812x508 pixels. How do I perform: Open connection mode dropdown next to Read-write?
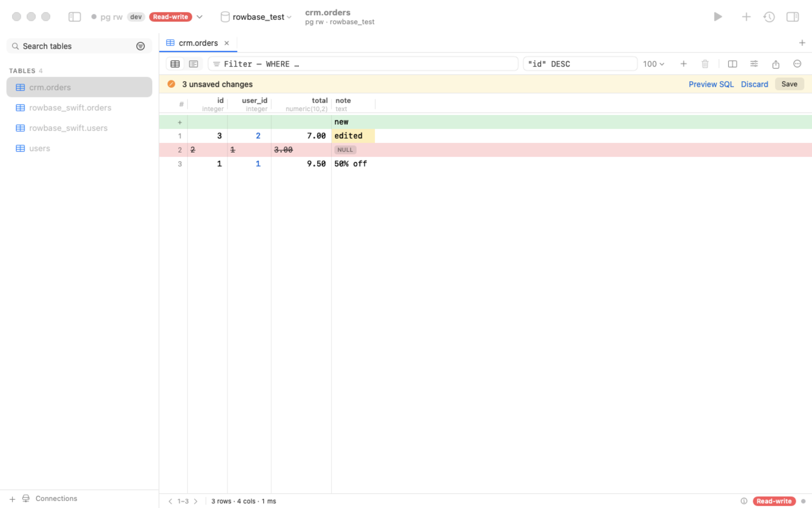coord(199,17)
